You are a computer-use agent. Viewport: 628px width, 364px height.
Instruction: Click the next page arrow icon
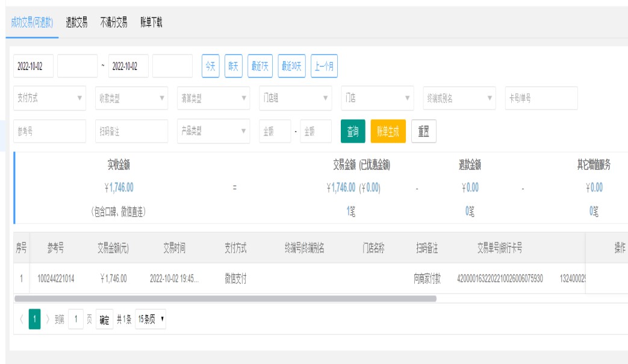tap(48, 320)
